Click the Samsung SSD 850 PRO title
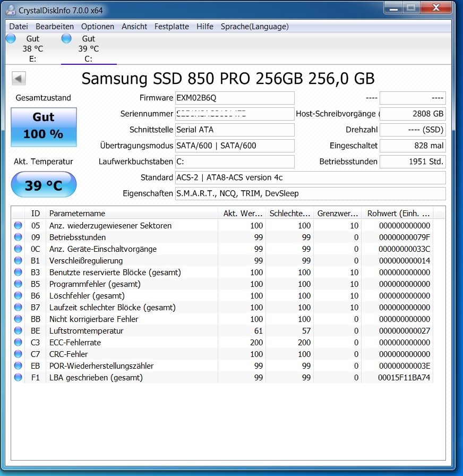 [x=228, y=79]
